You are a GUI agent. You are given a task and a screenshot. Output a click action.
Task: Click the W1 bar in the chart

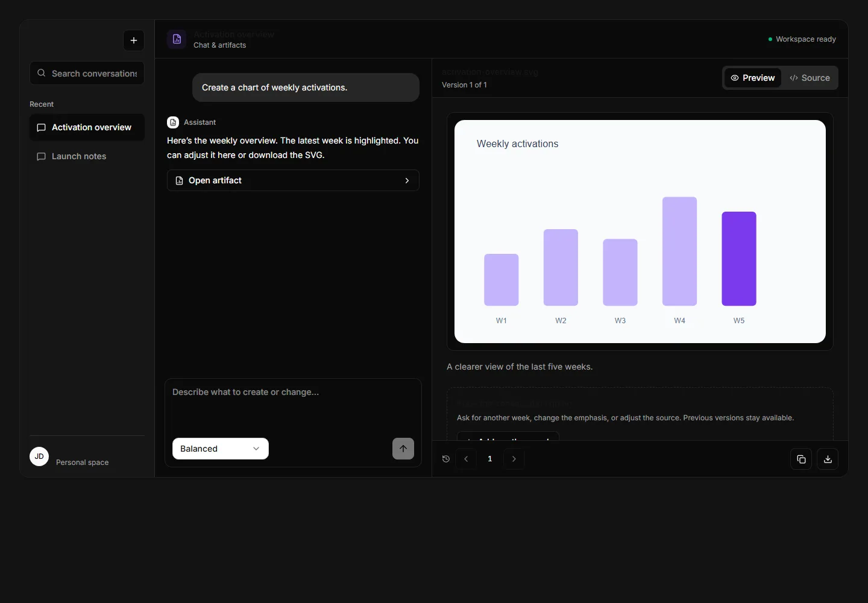502,280
